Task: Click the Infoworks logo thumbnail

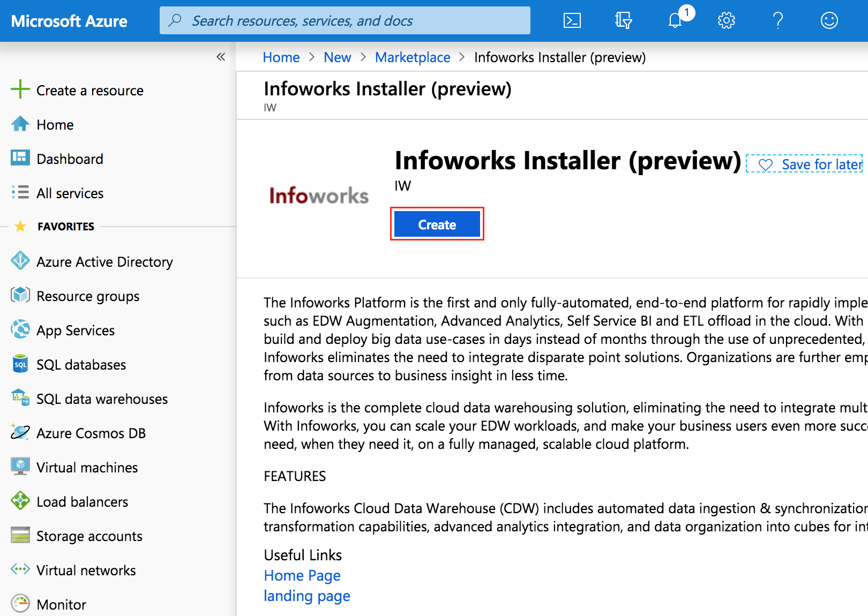Action: (319, 196)
